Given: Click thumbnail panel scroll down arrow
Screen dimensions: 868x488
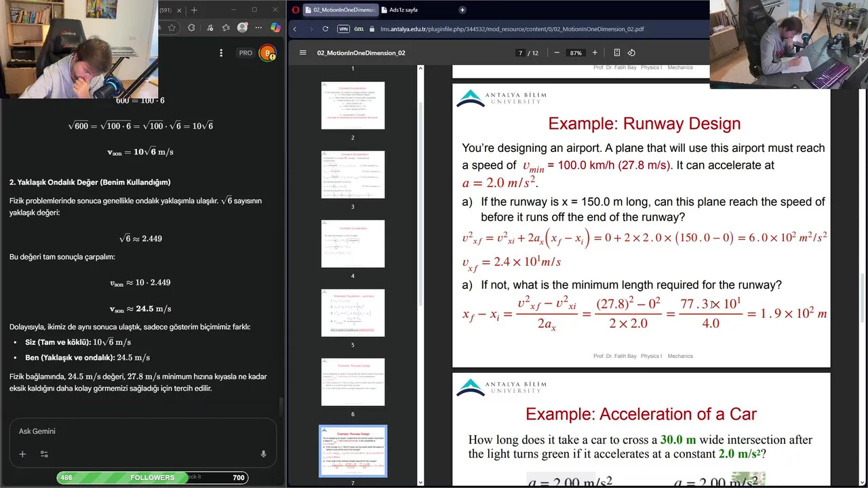Looking at the screenshot, I should 420,482.
